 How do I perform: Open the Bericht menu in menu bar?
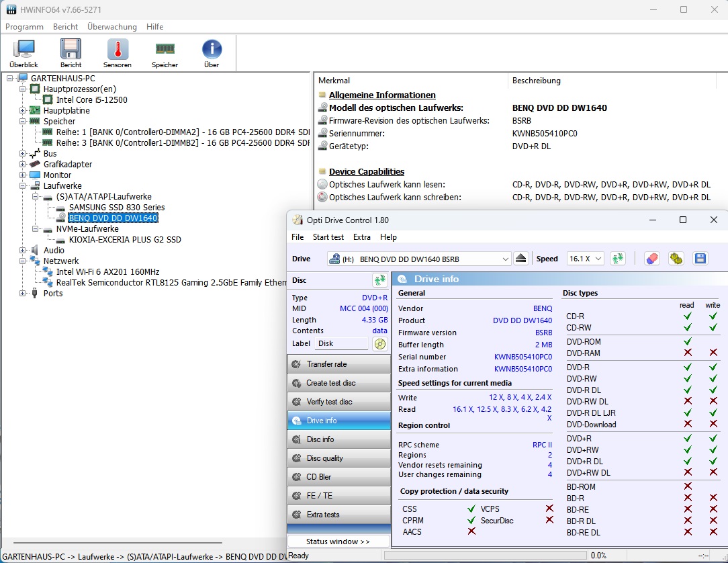point(65,26)
